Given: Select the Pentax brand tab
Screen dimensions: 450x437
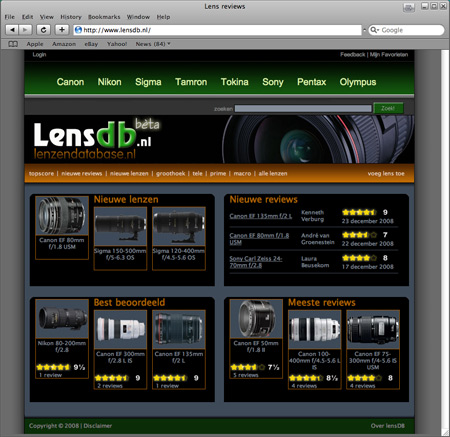Looking at the screenshot, I should pyautogui.click(x=312, y=82).
